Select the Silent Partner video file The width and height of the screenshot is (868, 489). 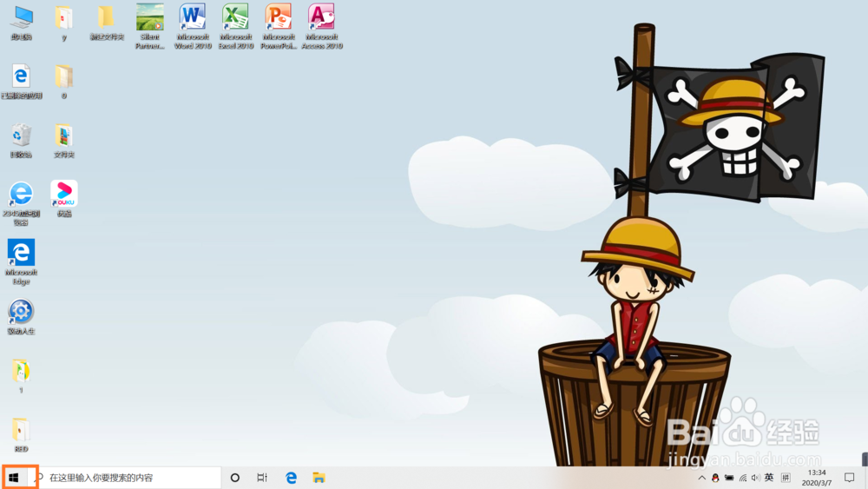(149, 26)
